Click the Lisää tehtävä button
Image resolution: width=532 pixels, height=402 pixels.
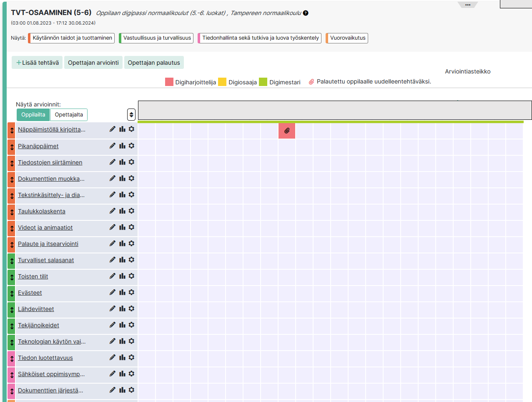(37, 63)
